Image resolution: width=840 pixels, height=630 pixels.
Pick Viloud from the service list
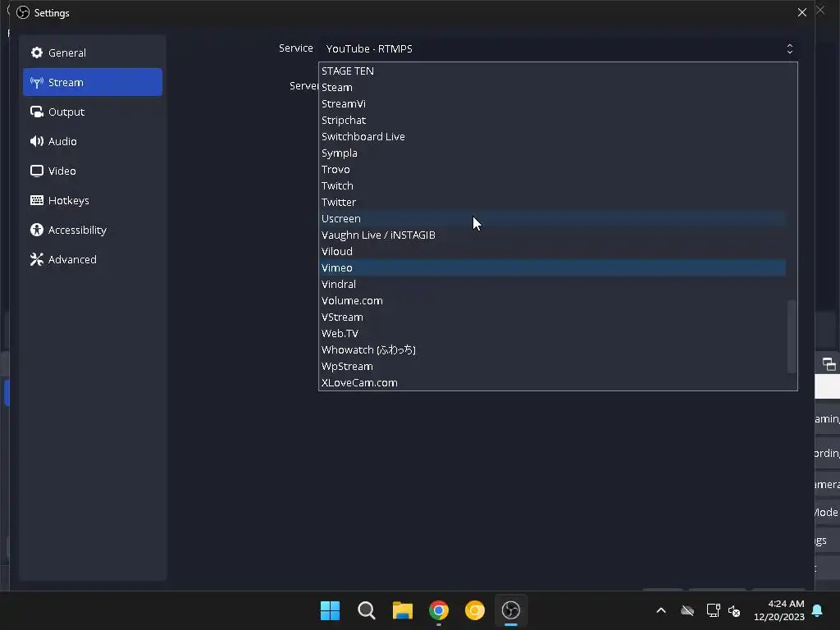point(553,251)
